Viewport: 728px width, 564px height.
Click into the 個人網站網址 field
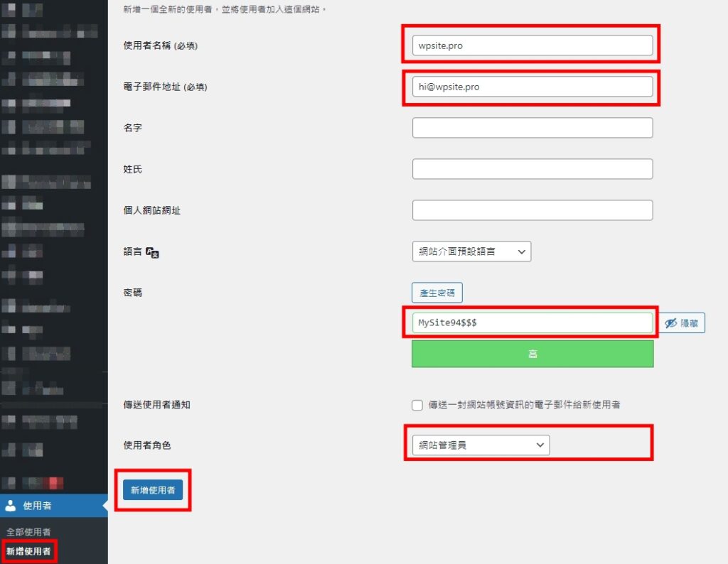(x=532, y=210)
